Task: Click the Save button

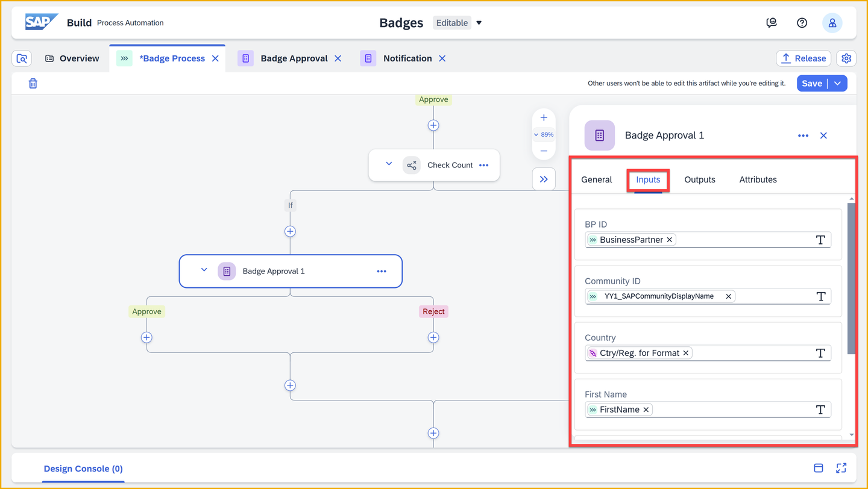Action: [x=812, y=84]
